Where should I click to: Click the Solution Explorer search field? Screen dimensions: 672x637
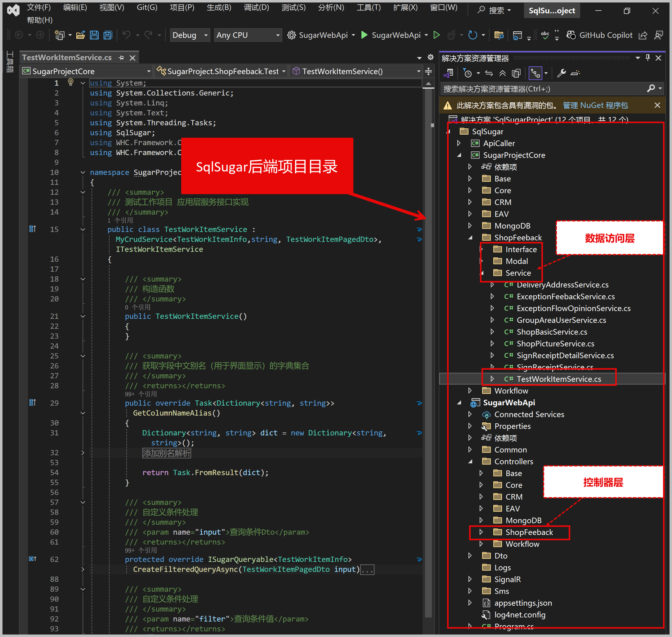point(544,89)
